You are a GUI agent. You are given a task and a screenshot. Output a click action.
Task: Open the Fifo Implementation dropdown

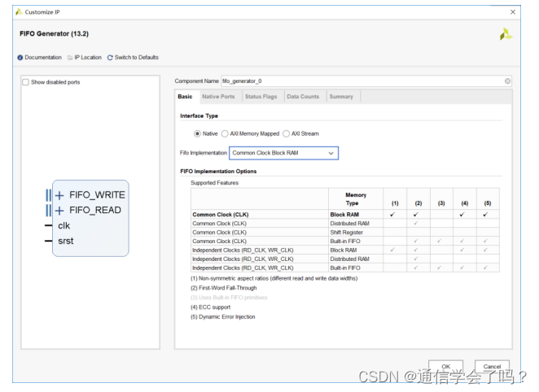[283, 153]
